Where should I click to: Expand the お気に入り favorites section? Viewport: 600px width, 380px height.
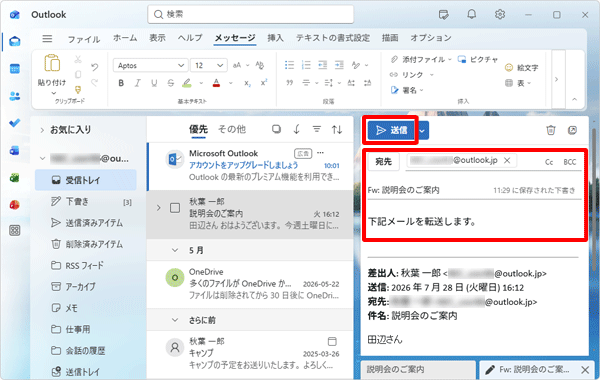tap(42, 130)
